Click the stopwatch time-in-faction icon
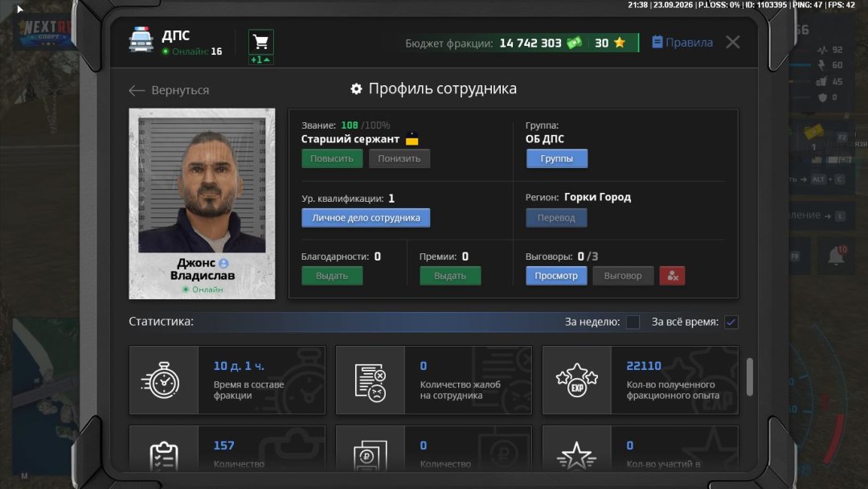 point(162,380)
